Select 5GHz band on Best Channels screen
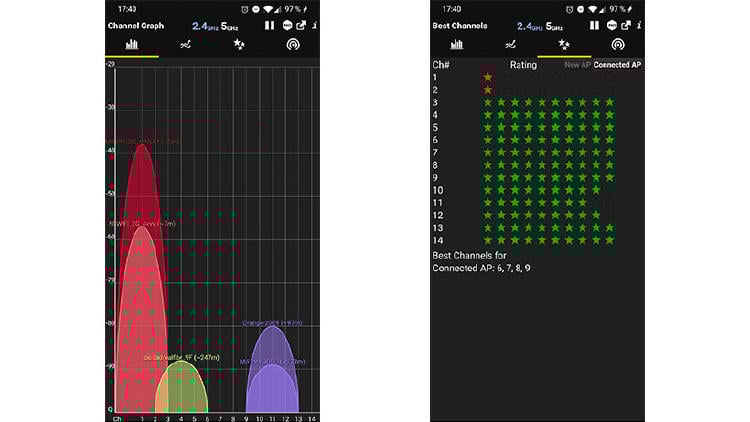The image size is (750, 422). (x=557, y=25)
